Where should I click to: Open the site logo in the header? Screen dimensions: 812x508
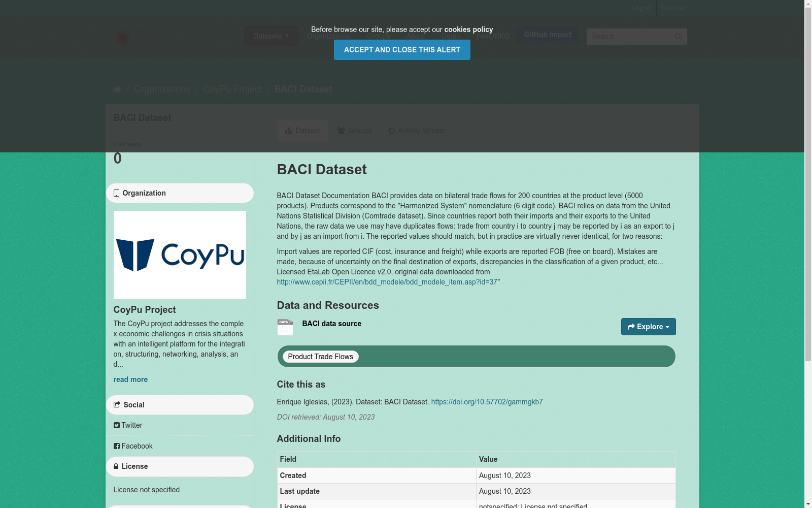137,38
